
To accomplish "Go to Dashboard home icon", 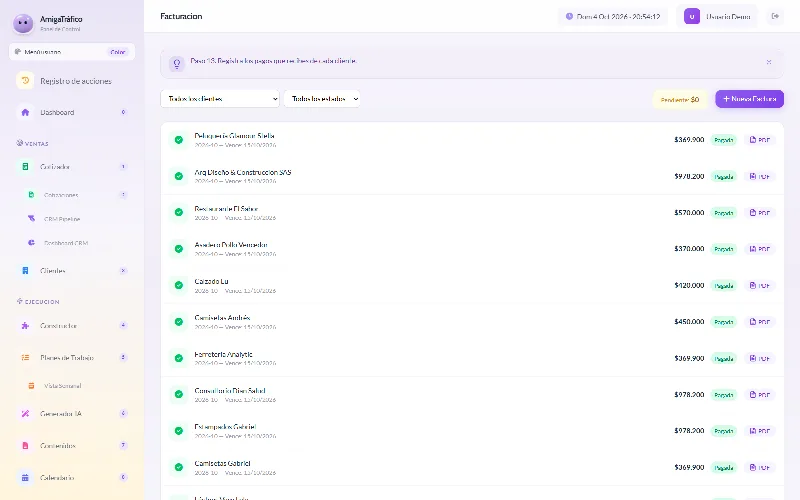I will (25, 112).
